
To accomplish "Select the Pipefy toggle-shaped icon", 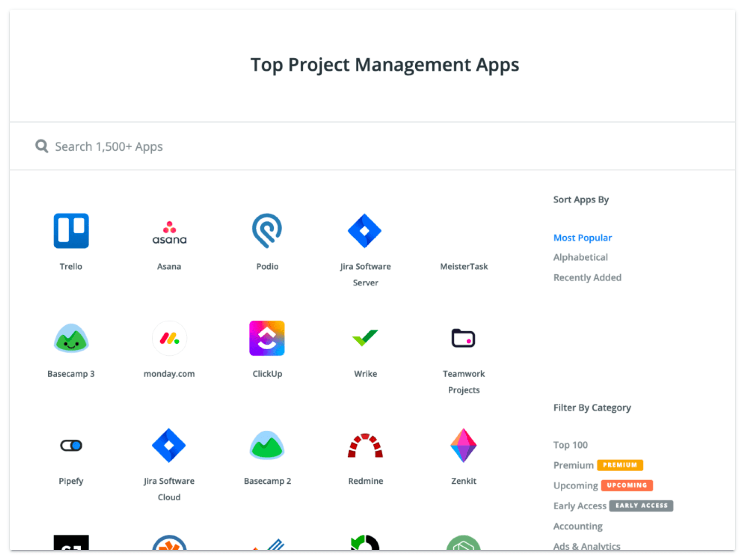I will point(71,445).
